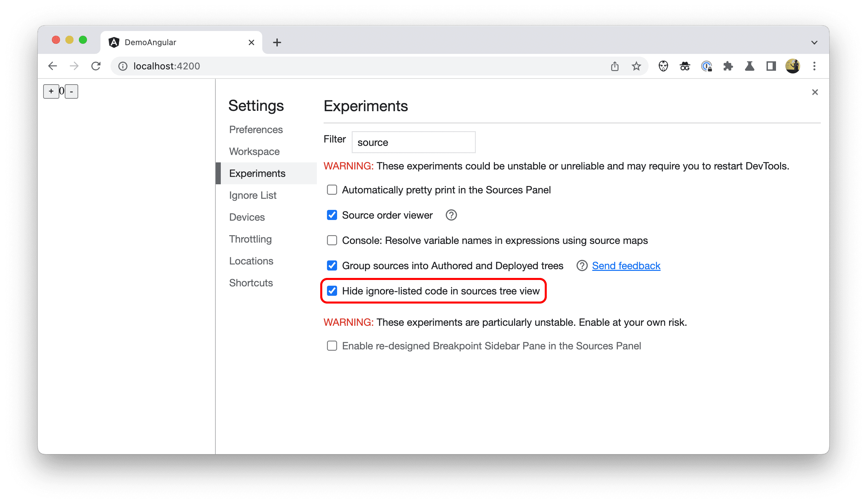
Task: Enable Automatically pretty print in Sources Panel
Action: point(332,190)
